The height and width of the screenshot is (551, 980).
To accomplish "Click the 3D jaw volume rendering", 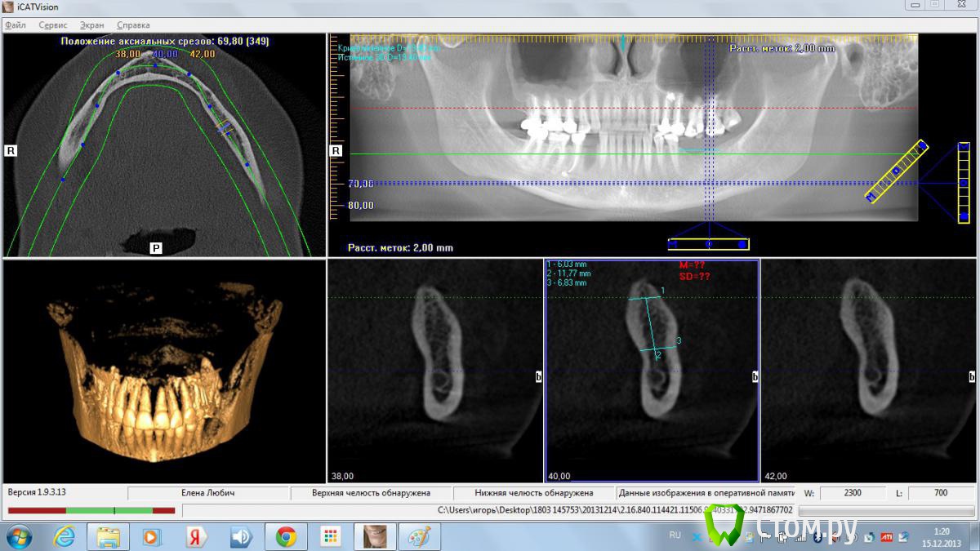I will click(x=164, y=371).
